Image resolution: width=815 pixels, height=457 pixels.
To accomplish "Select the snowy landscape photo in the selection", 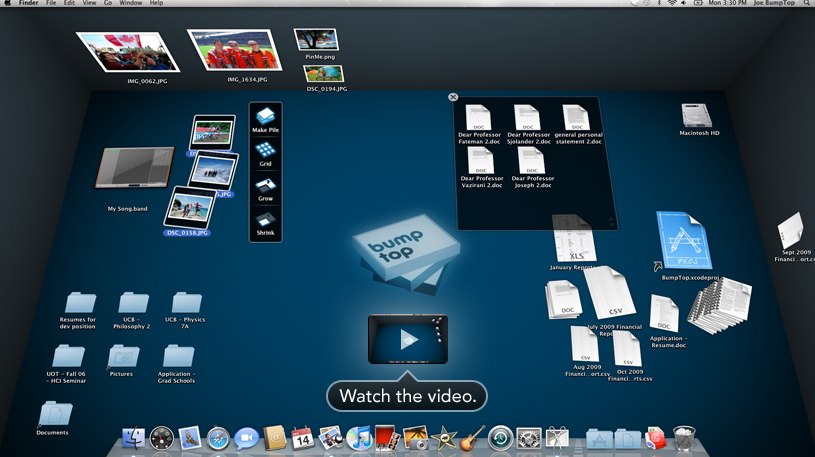I will click(x=213, y=171).
